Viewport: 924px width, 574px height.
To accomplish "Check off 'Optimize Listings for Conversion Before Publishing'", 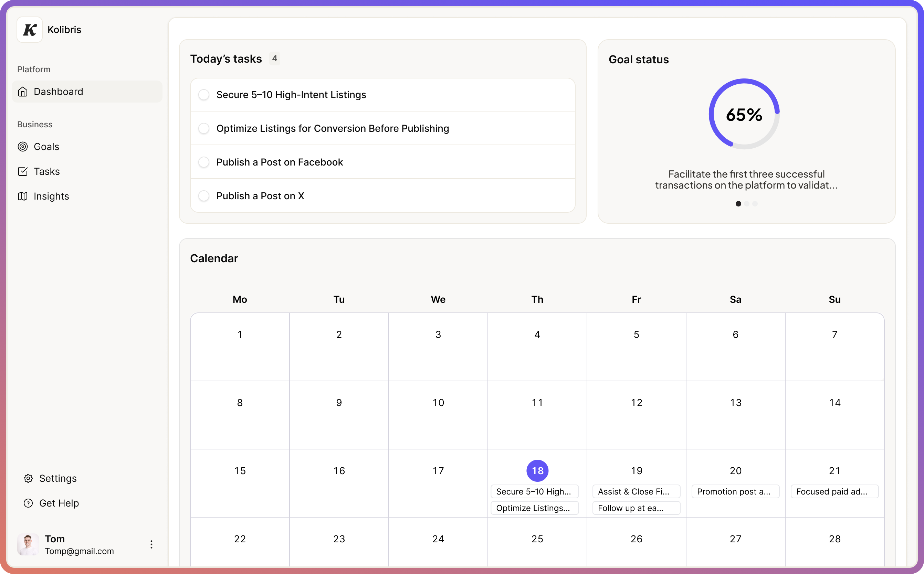I will (x=204, y=128).
